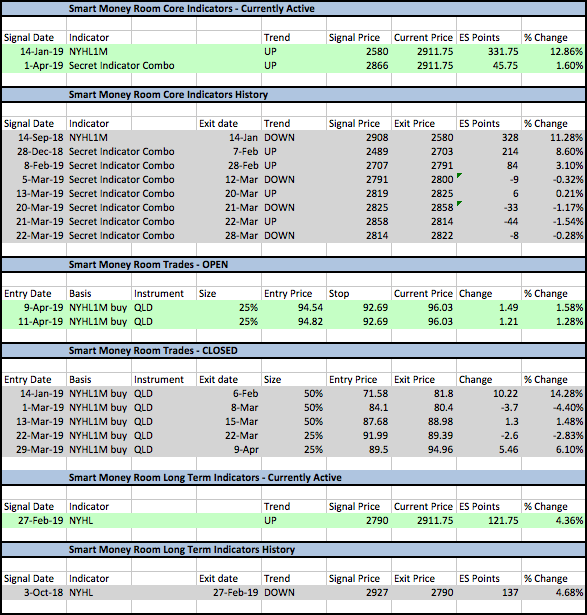Select the 1.21 change cell
This screenshot has height=615, width=587.
click(509, 322)
